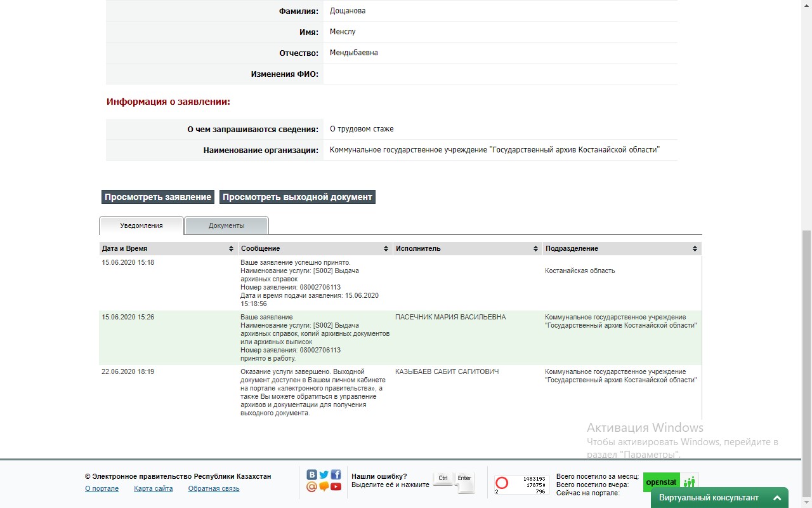Open the Twitter bird icon in the footer
This screenshot has height=508, width=812.
pos(324,475)
